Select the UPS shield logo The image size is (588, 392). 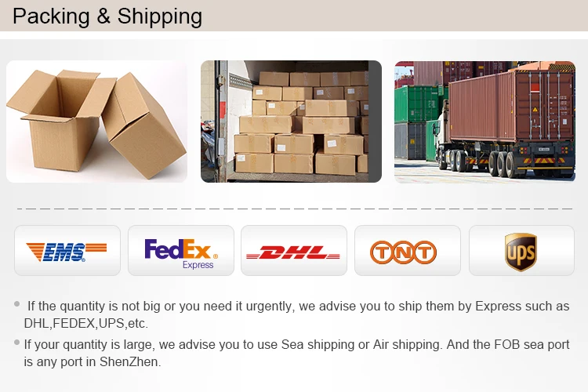(x=521, y=252)
